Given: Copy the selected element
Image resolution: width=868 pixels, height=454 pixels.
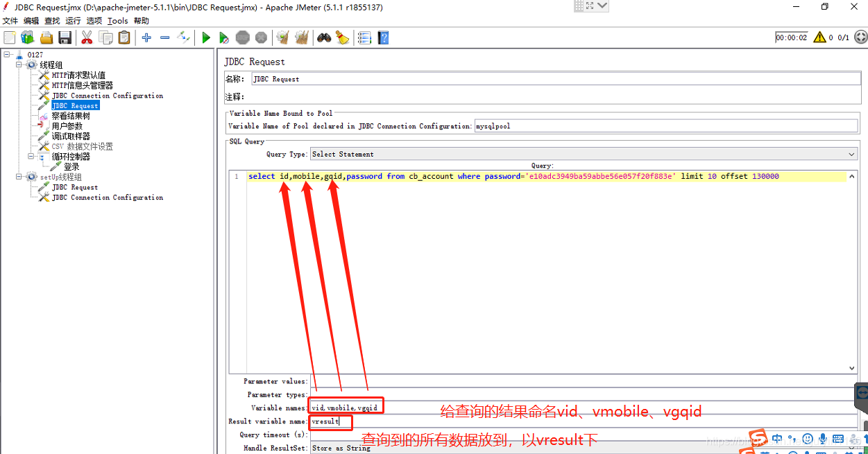Looking at the screenshot, I should click(x=105, y=37).
